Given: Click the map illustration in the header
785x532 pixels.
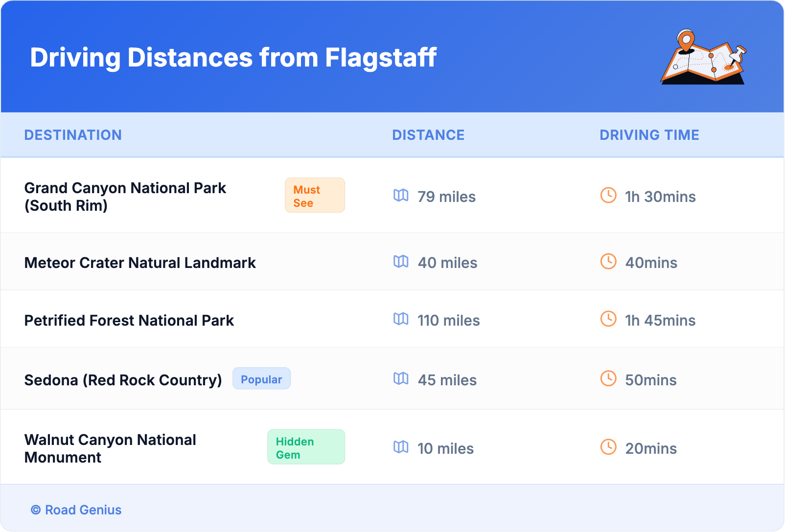Looking at the screenshot, I should (x=703, y=57).
